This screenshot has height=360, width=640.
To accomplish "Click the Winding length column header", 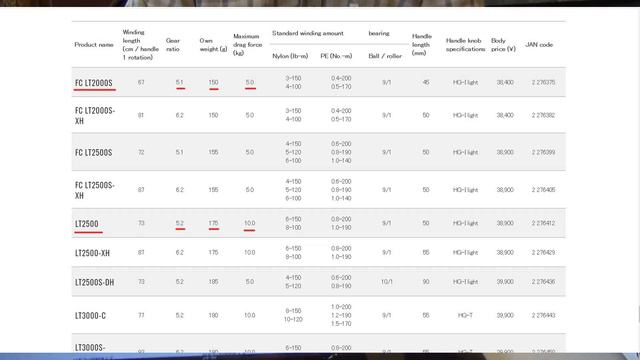I will click(x=140, y=44).
